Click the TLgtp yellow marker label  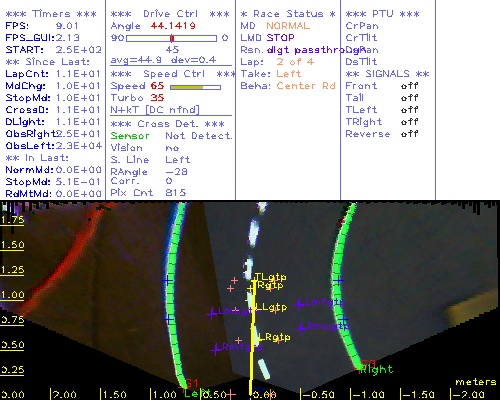pyautogui.click(x=270, y=277)
